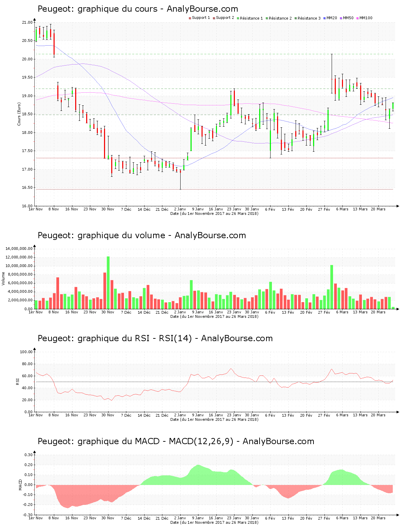Click the 100.00 label on the RSI axis
412x532 pixels.
(26, 352)
